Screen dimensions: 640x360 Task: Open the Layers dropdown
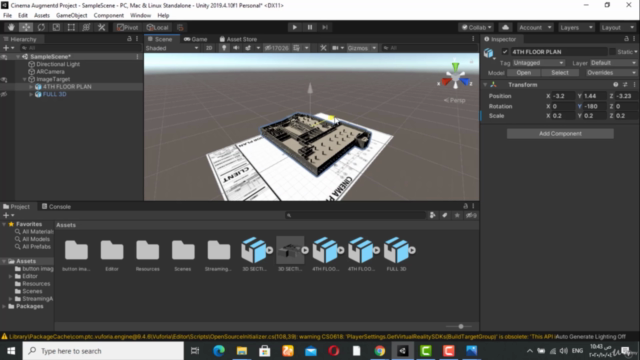576,27
